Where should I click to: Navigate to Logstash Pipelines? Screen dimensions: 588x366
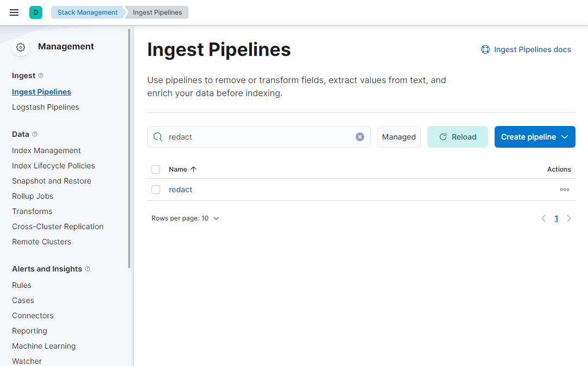click(46, 107)
